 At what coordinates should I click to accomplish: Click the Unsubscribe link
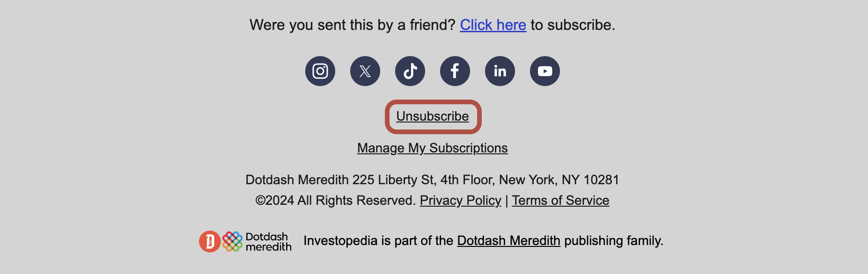click(433, 116)
